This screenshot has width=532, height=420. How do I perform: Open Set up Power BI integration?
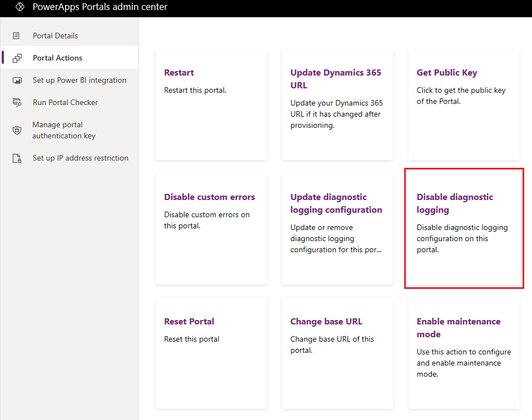click(69, 81)
